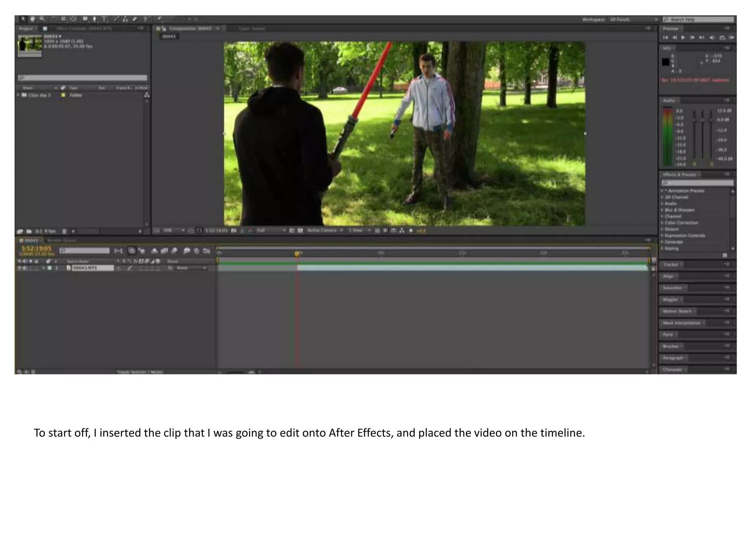This screenshot has width=747, height=560.
Task: Toggle loop option in Preview panel
Action: (722, 38)
